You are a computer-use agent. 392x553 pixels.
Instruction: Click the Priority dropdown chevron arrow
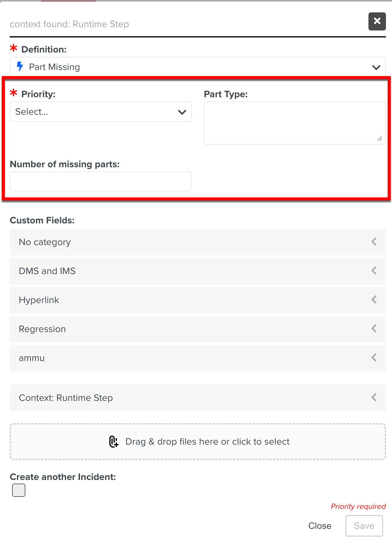tap(182, 112)
